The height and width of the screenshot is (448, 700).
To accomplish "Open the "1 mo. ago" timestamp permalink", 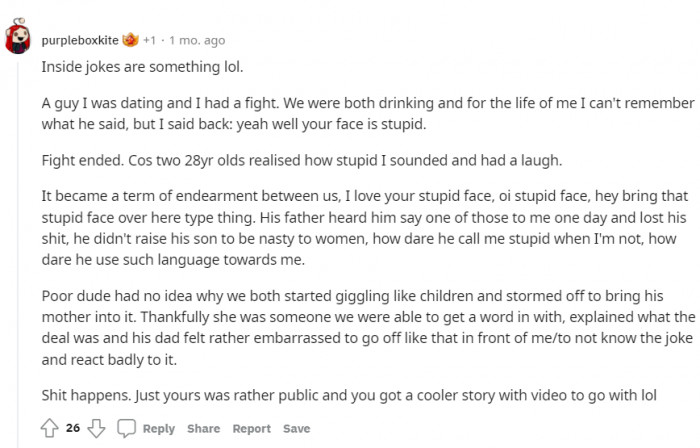I will coord(197,41).
